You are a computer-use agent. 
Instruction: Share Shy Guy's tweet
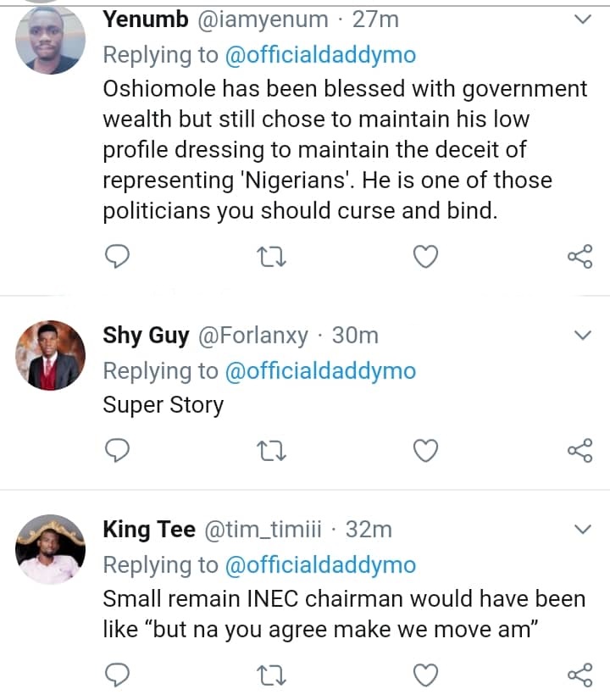click(x=579, y=451)
